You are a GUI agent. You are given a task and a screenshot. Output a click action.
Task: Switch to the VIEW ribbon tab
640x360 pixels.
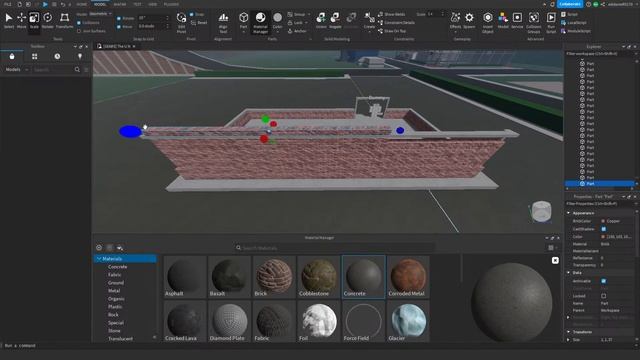click(152, 4)
